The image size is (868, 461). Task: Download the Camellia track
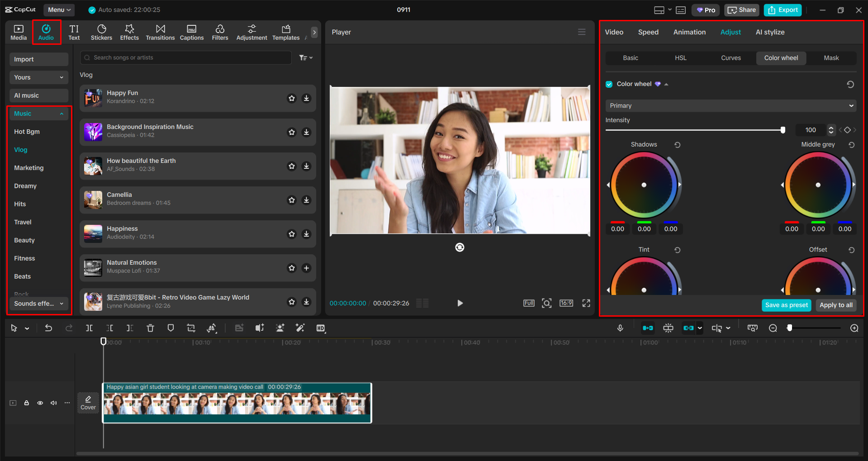307,200
